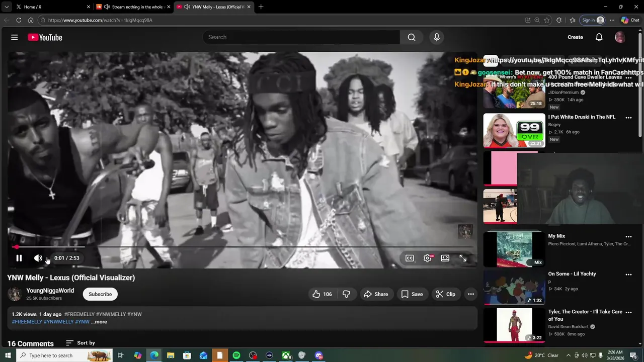Refresh the page in Edge
Image resolution: width=644 pixels, height=362 pixels.
[x=19, y=20]
